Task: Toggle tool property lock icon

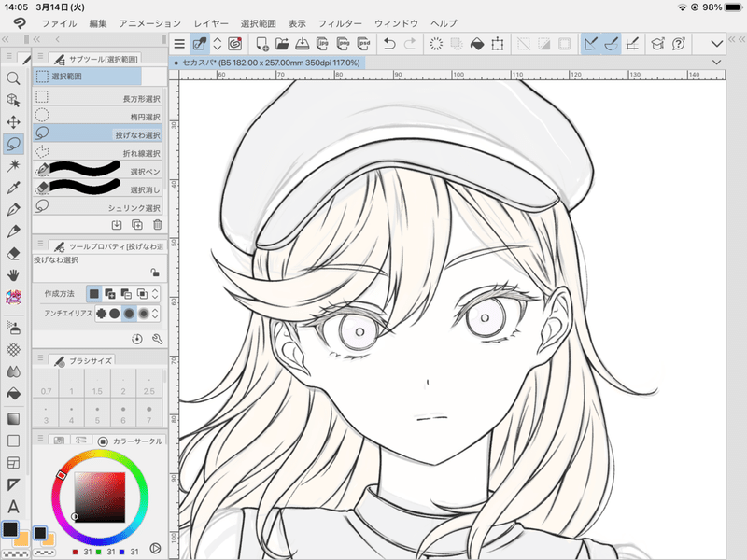Action: (155, 273)
